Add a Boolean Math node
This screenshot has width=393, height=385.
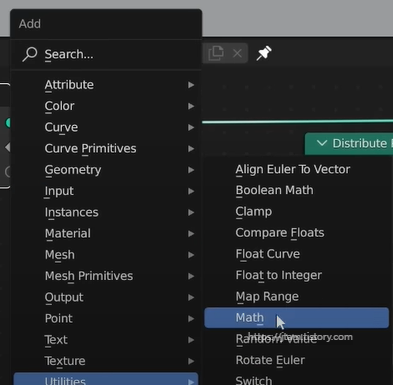[297, 190]
